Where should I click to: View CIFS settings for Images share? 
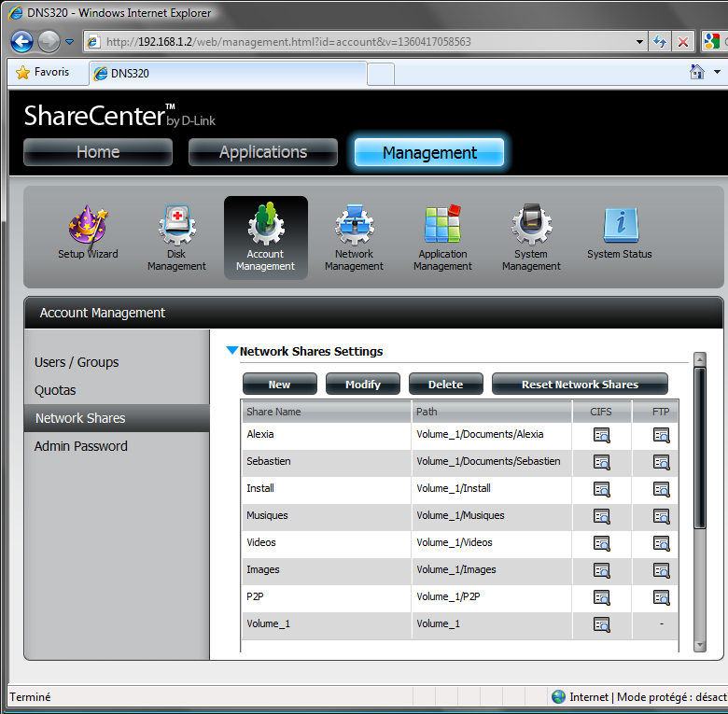click(x=602, y=570)
